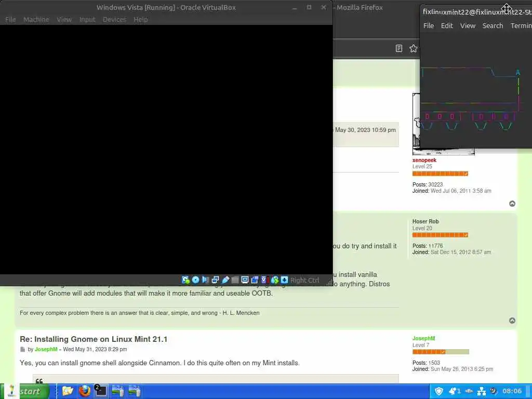This screenshot has width=532, height=399.
Task: Open the terminal taskbar icon with badge 2
Action: click(100, 391)
